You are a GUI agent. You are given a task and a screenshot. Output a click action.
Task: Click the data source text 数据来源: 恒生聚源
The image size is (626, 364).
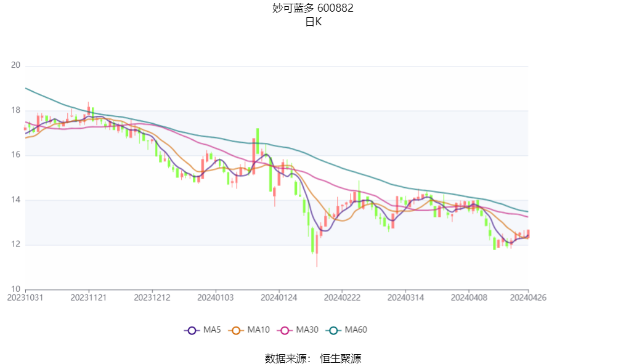(x=313, y=358)
